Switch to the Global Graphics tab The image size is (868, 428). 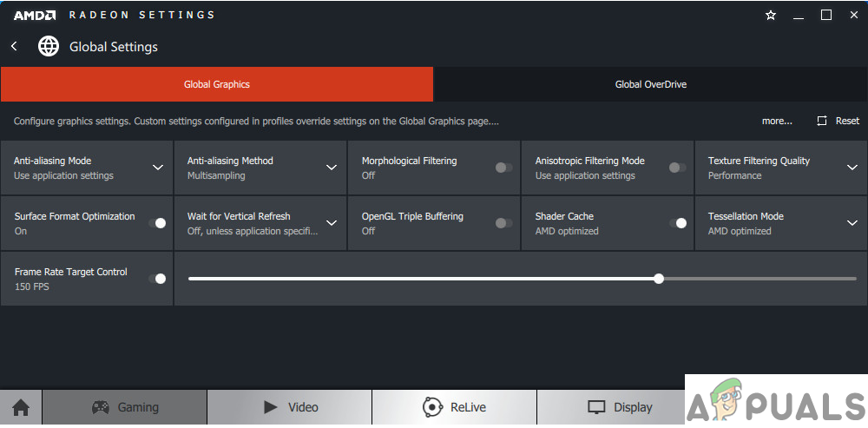(217, 84)
